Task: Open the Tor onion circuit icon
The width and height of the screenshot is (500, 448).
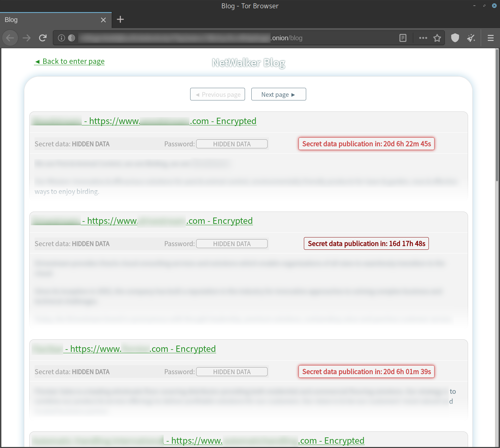Action: coord(71,38)
